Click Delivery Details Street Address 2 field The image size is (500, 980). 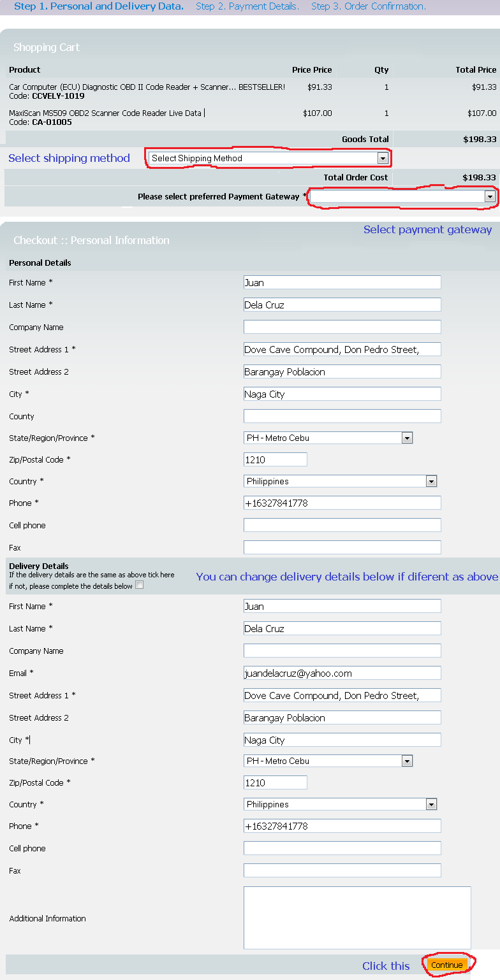342,717
